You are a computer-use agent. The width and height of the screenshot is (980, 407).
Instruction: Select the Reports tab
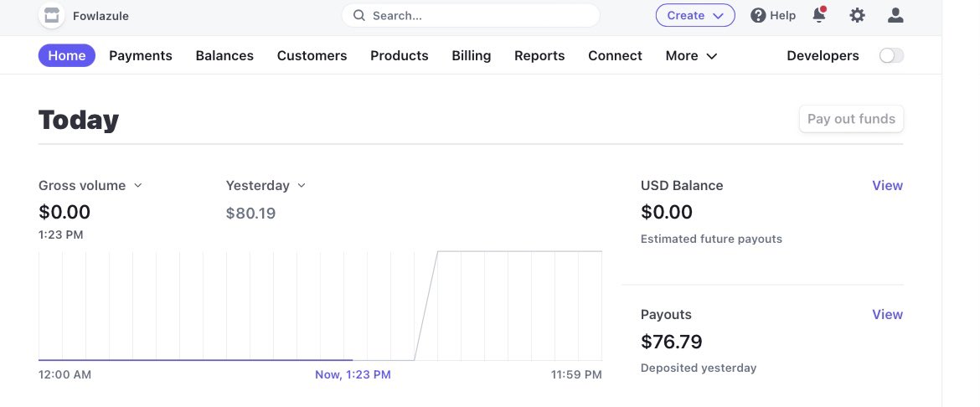(x=539, y=55)
